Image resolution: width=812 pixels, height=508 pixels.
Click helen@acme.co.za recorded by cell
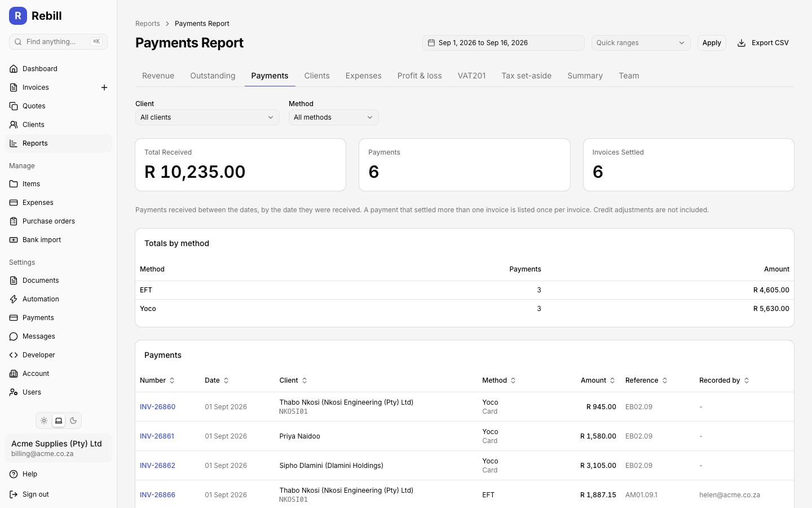pyautogui.click(x=730, y=495)
